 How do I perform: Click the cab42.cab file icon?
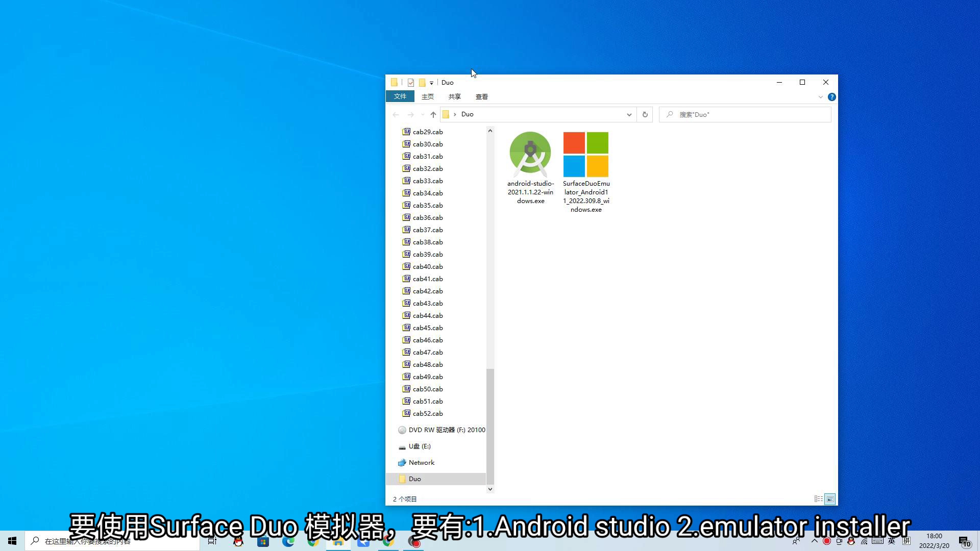coord(406,291)
